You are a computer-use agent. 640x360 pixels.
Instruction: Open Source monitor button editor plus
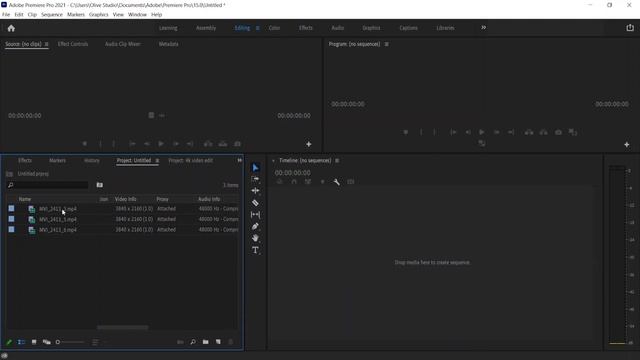pyautogui.click(x=309, y=144)
